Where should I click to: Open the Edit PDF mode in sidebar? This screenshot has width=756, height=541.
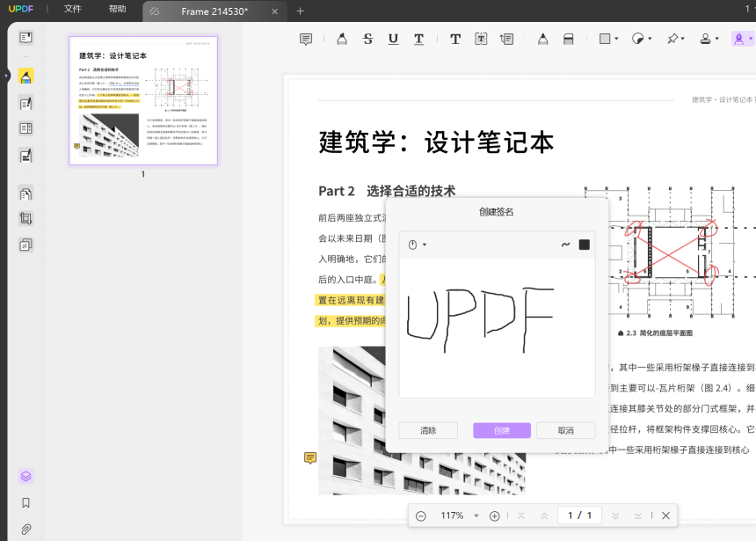(x=25, y=103)
